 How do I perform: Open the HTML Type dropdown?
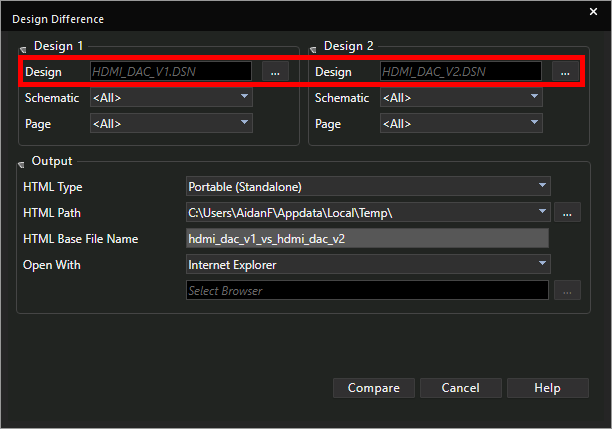pos(542,186)
